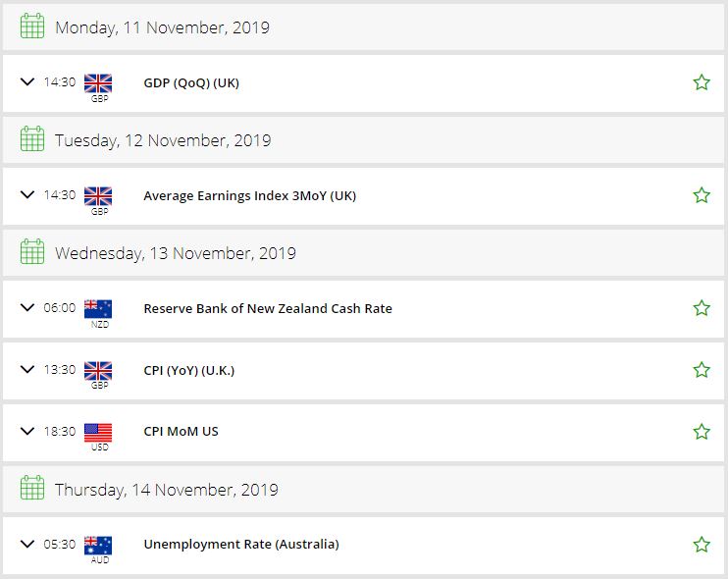
Task: Expand the GDP (QoQ) (UK) event details
Action: coord(27,81)
